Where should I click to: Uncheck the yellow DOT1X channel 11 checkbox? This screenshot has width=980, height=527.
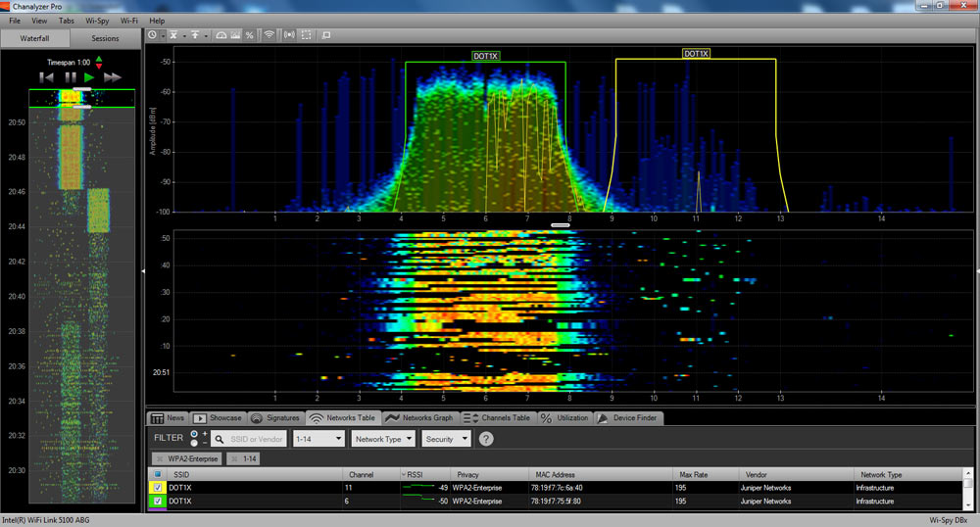pyautogui.click(x=157, y=487)
